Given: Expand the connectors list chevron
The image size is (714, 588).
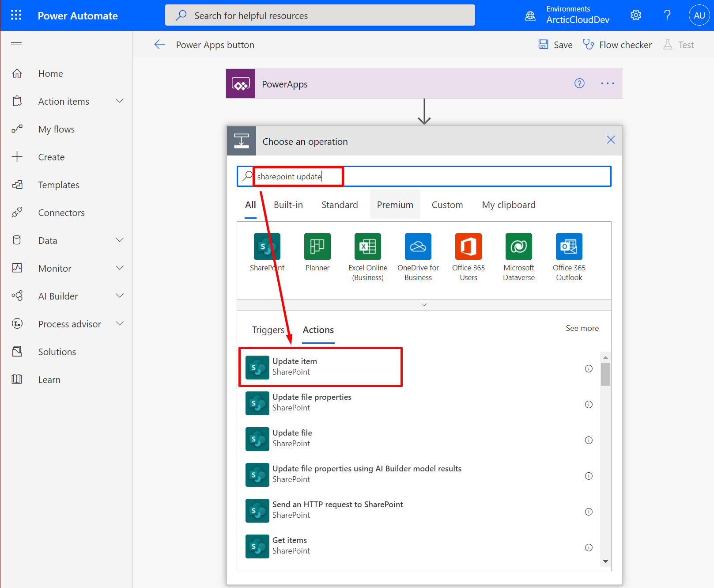Looking at the screenshot, I should coord(424,305).
